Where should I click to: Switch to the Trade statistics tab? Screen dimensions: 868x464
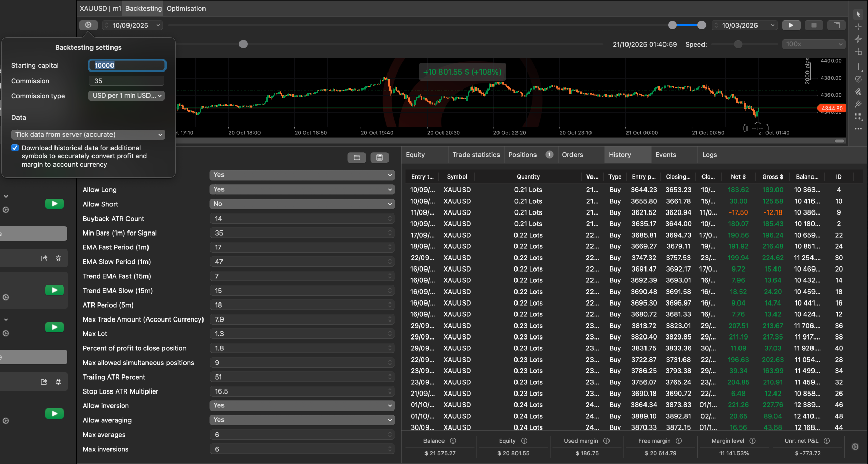[x=476, y=155]
